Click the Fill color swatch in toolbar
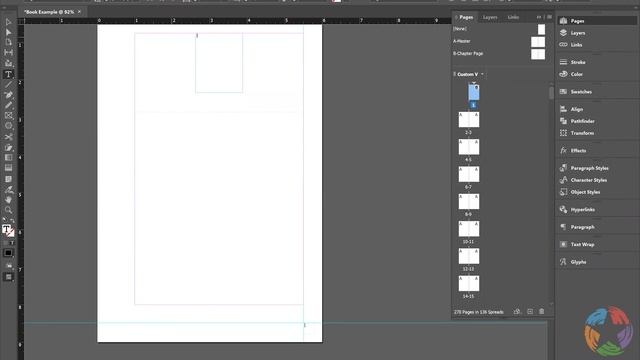The image size is (640, 360). pyautogui.click(x=6, y=229)
